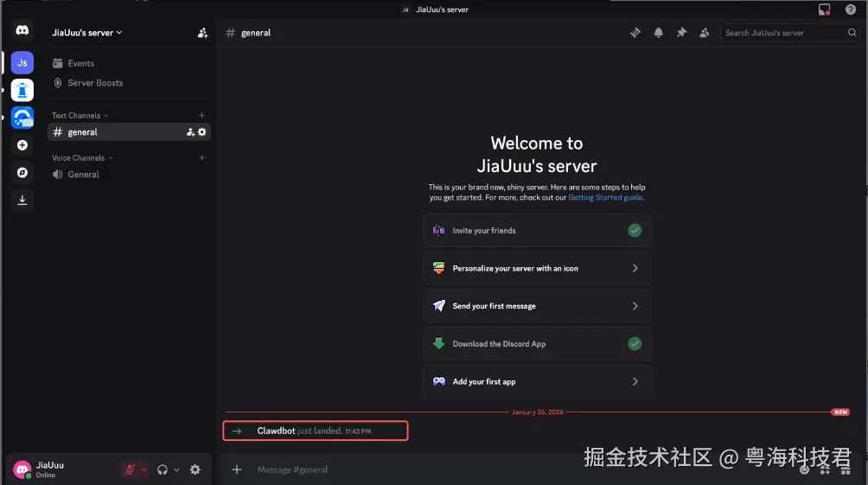
Task: Open Server Boosts in the sidebar
Action: click(x=129, y=82)
